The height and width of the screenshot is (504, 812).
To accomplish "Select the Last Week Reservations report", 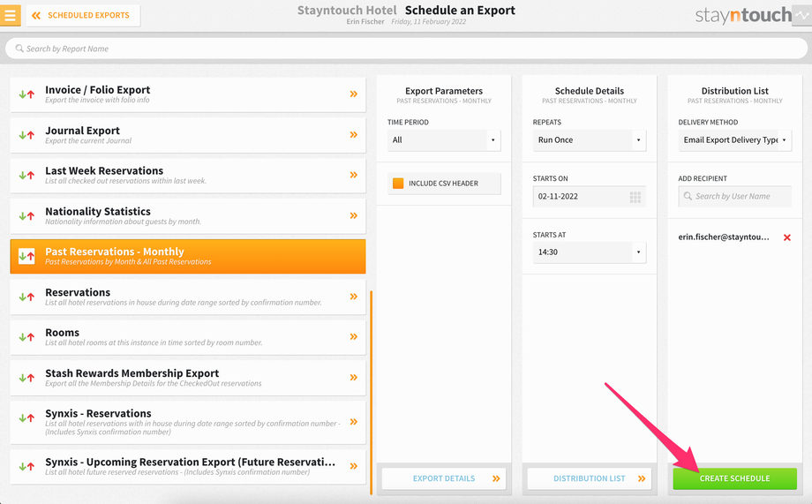I will click(187, 175).
